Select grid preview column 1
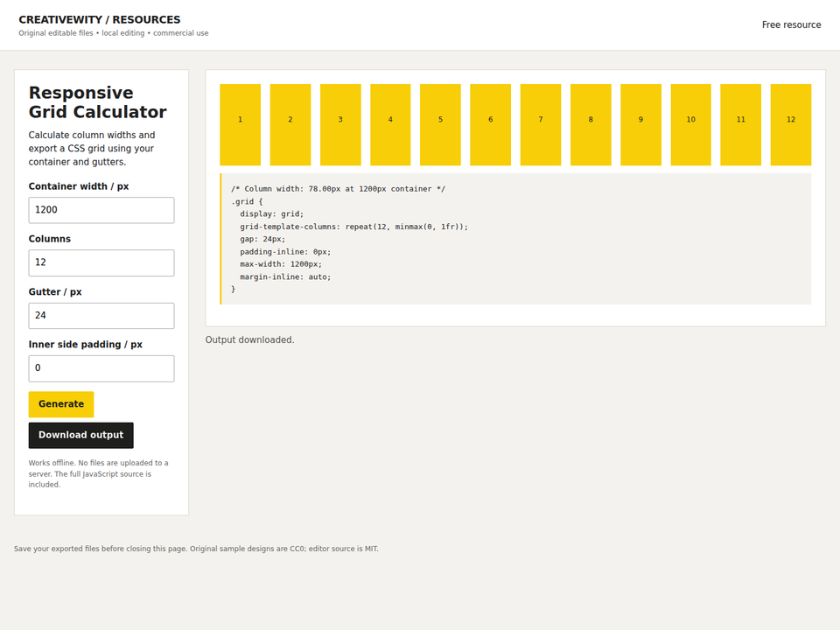The height and width of the screenshot is (630, 840). pos(240,124)
